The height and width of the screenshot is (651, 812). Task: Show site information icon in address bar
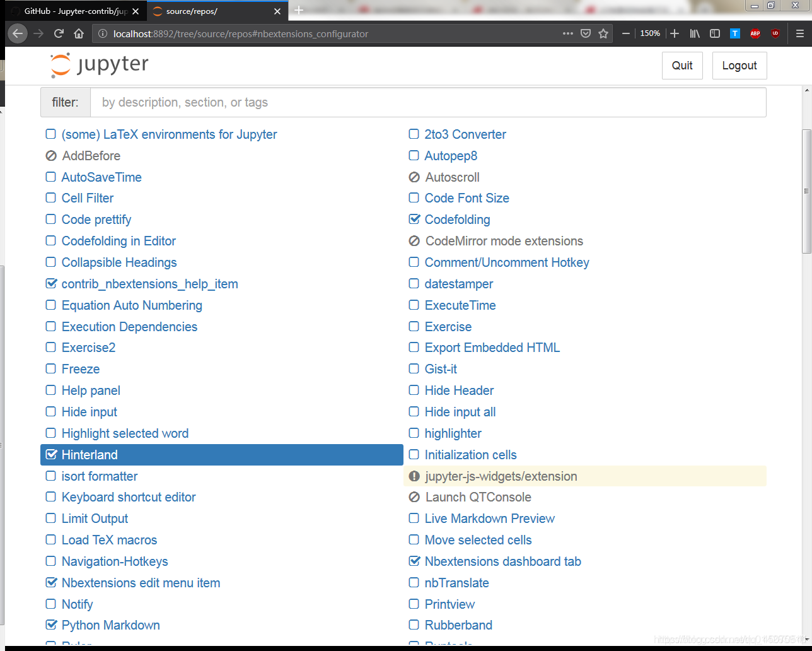click(x=103, y=33)
